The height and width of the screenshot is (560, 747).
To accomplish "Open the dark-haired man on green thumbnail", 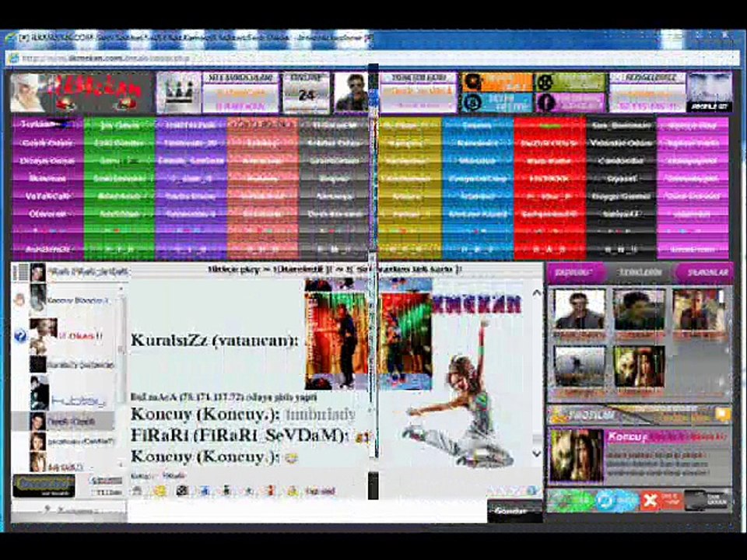I will [x=638, y=310].
